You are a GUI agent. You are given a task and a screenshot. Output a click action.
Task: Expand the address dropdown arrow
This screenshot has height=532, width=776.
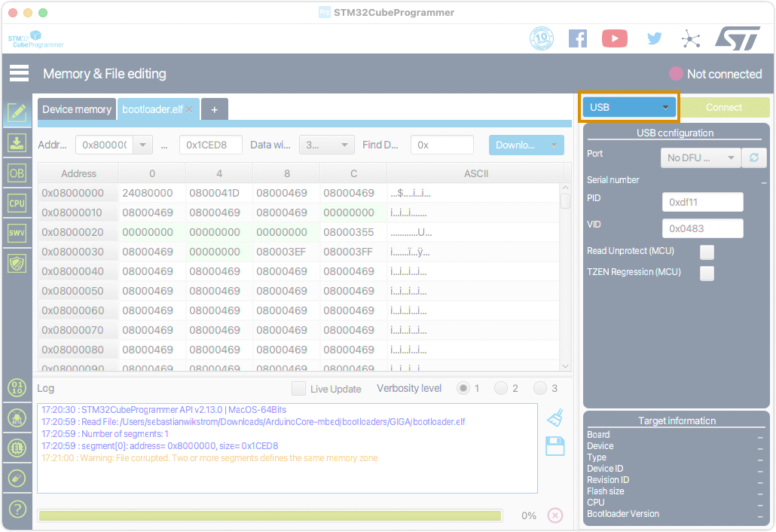point(142,145)
